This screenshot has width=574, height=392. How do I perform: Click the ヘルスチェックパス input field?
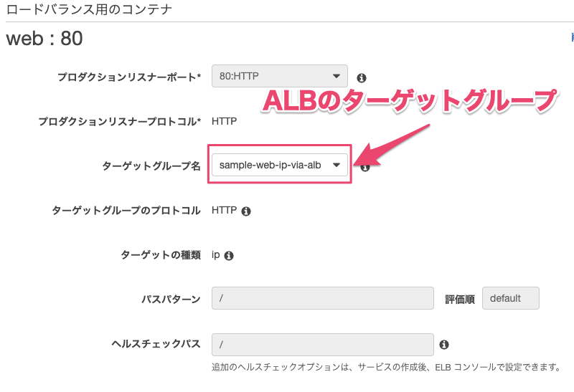[x=323, y=344]
